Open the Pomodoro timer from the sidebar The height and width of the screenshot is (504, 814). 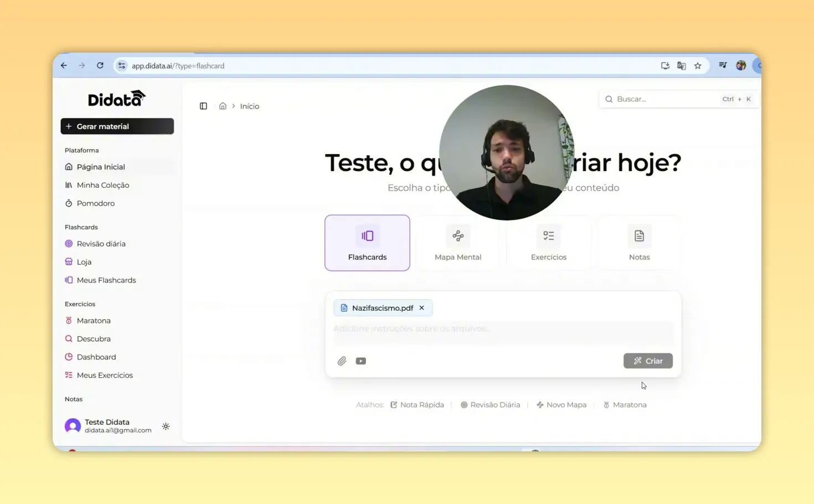pos(96,203)
